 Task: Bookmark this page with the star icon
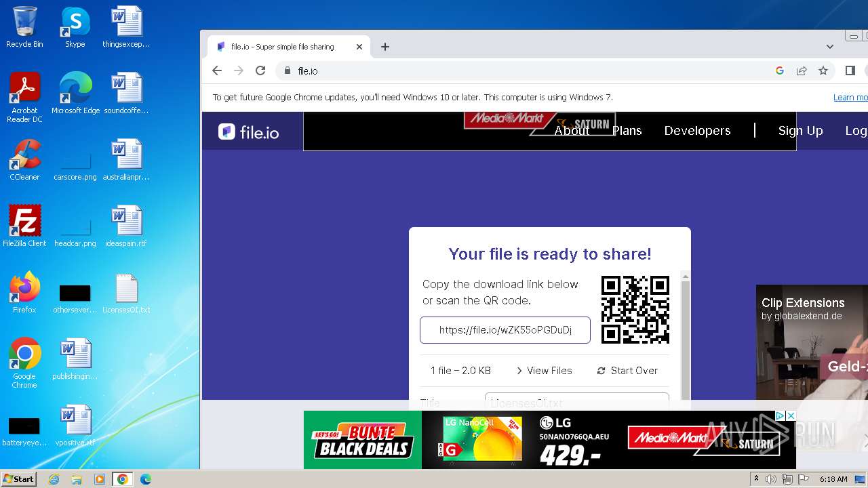click(823, 70)
